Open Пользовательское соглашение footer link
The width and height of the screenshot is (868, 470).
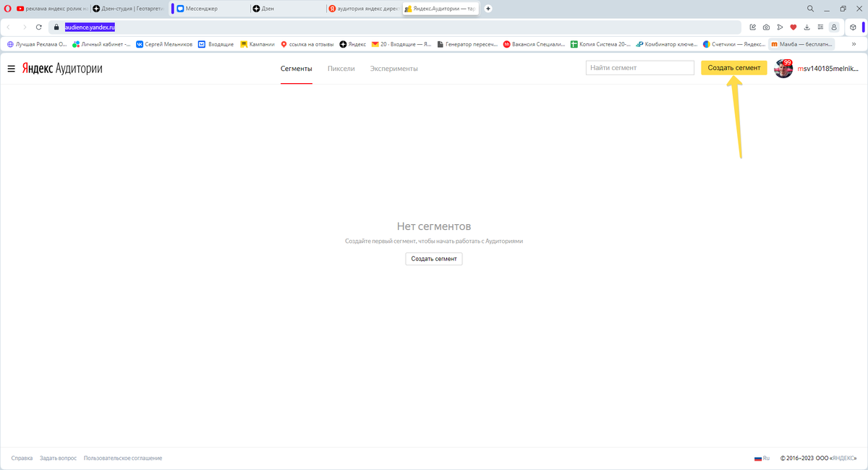pos(123,458)
